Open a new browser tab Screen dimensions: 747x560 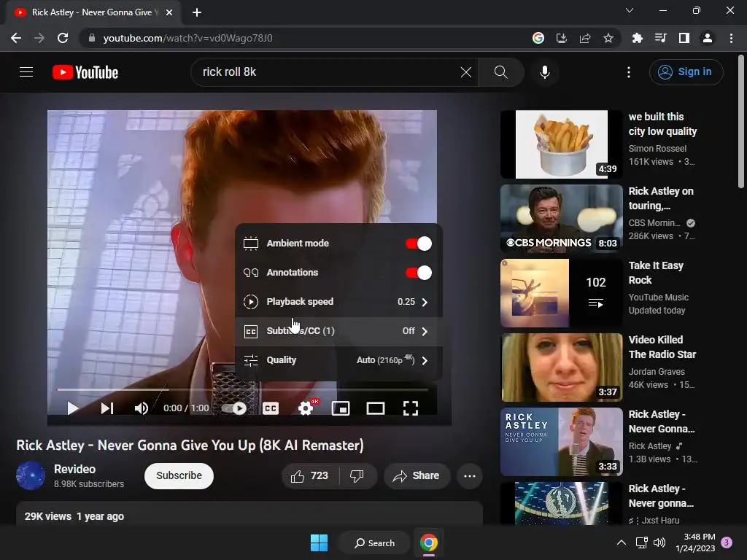[x=197, y=12]
